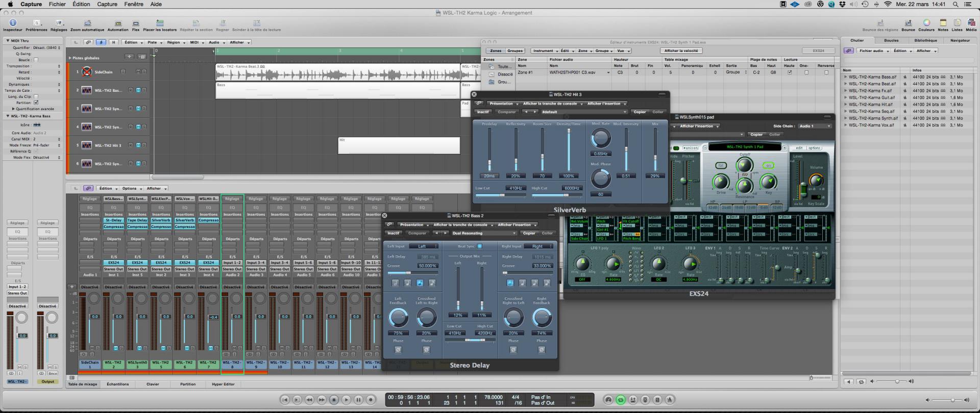
Task: Toggle the arrange Link chain button
Action: (89, 42)
